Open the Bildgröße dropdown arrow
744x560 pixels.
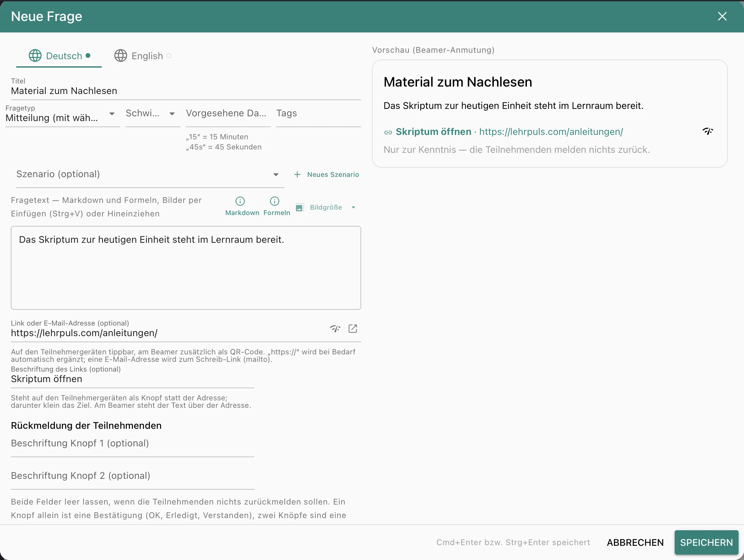coord(353,207)
